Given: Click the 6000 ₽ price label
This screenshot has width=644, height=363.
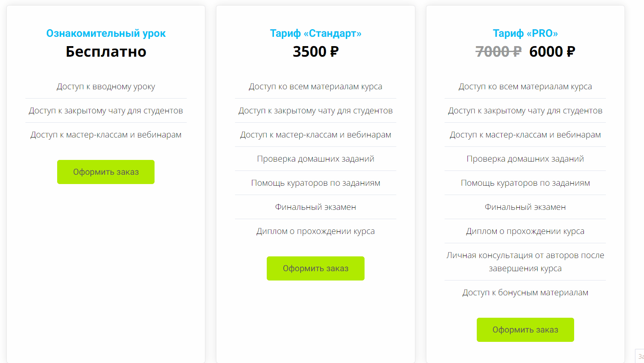Looking at the screenshot, I should 552,52.
